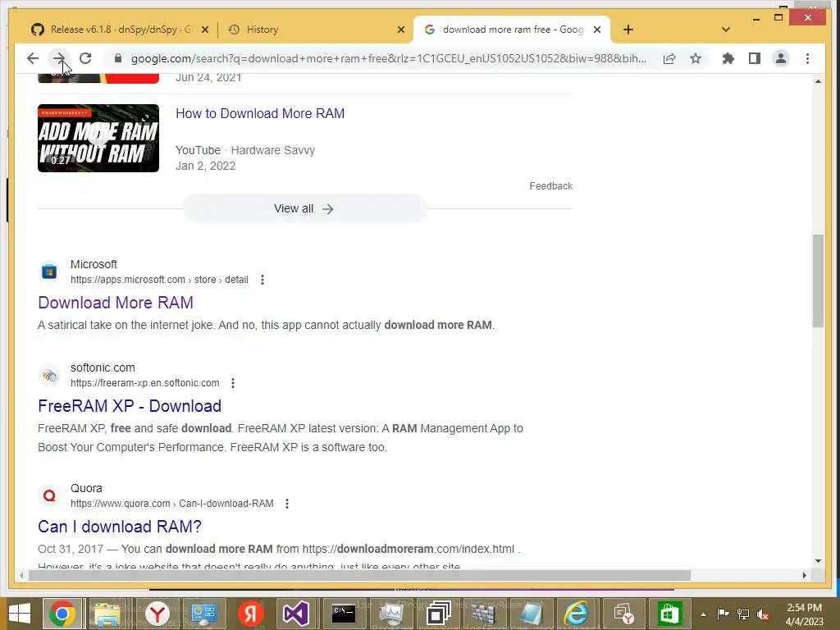The image size is (840, 630).
Task: Open the firewall brick wall taskbar icon
Action: pyautogui.click(x=483, y=614)
